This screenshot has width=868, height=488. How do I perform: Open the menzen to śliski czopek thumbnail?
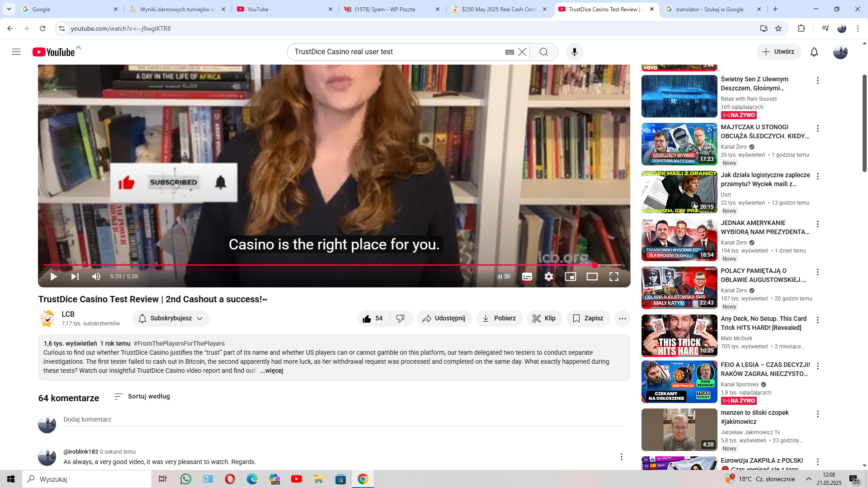coord(679,430)
